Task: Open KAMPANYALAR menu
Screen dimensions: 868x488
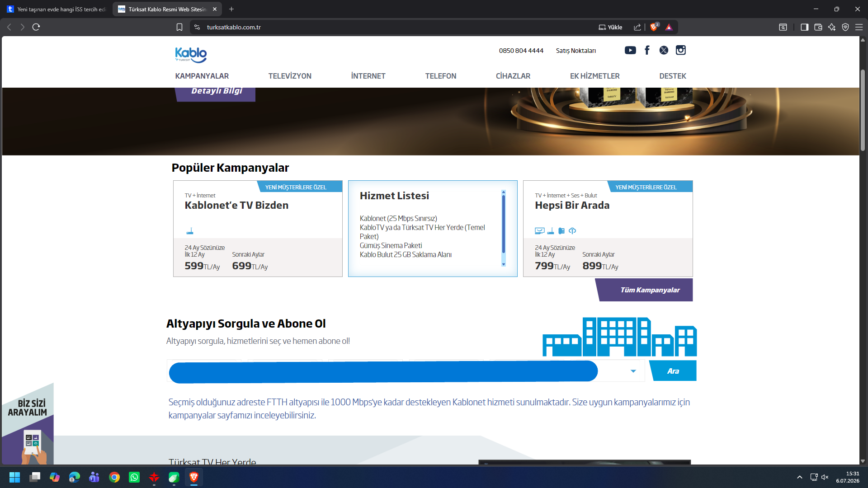Action: tap(202, 76)
